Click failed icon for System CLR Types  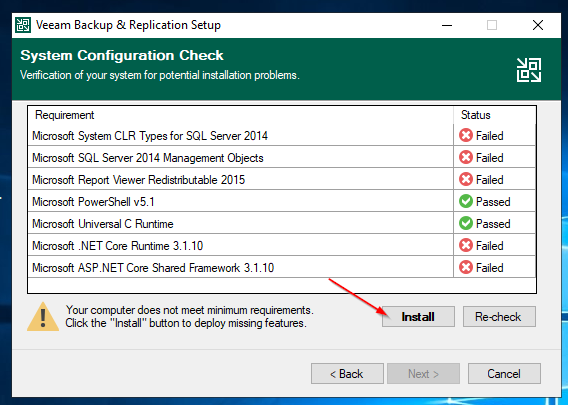coord(465,135)
